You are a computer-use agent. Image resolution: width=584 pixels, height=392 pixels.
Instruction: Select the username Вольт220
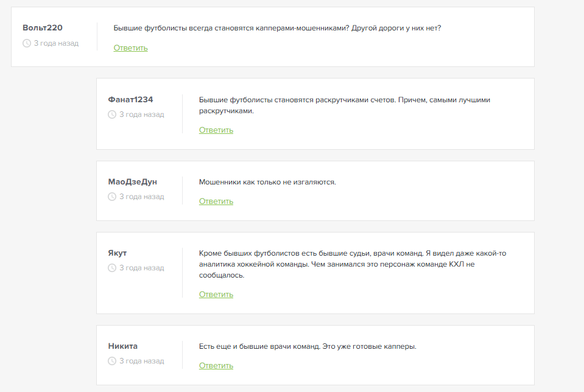tap(43, 28)
